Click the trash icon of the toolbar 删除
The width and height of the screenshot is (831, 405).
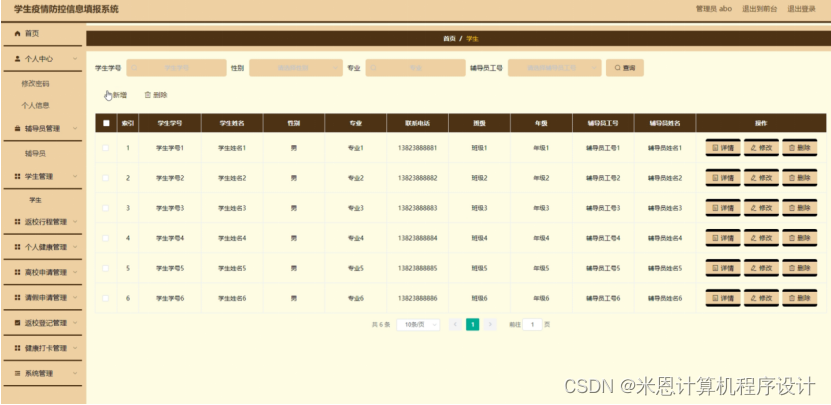click(x=148, y=95)
